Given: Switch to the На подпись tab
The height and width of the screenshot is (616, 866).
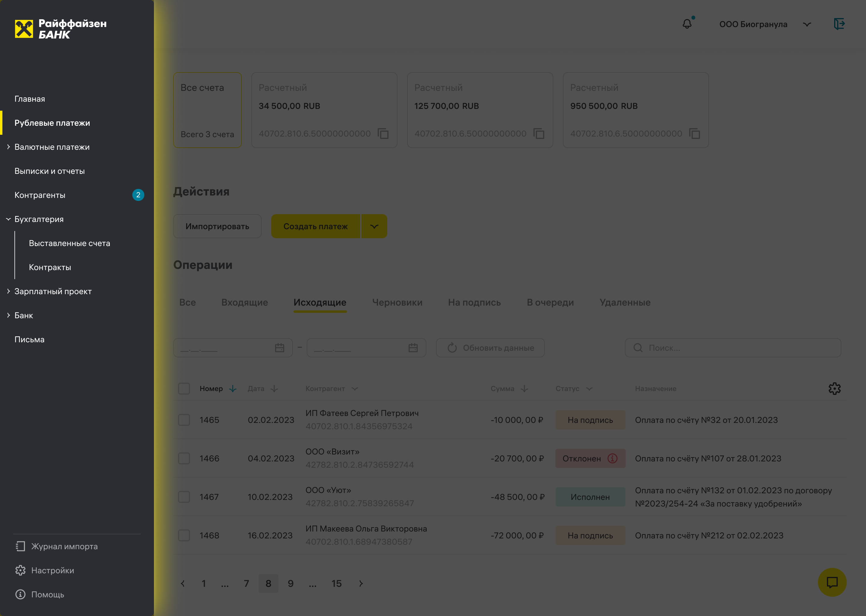Looking at the screenshot, I should [474, 302].
